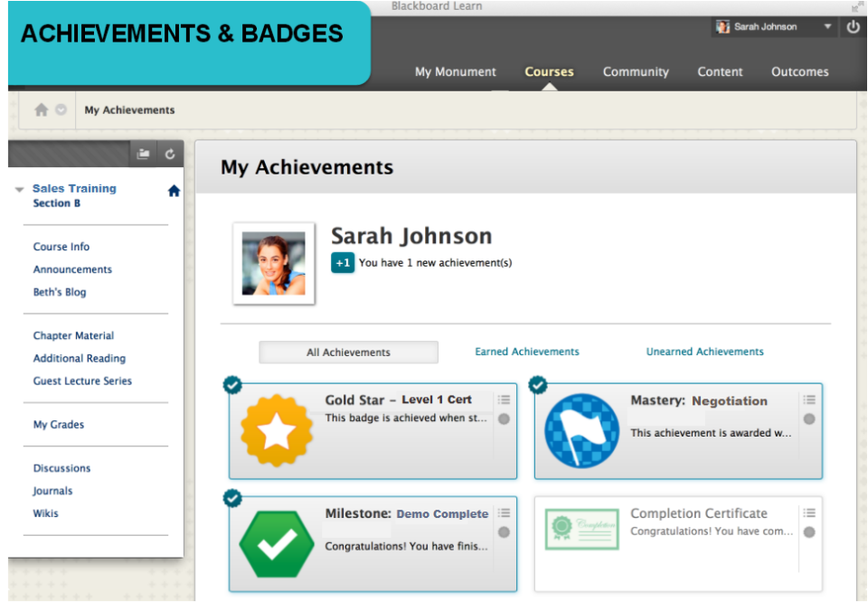This screenshot has height=611, width=868.
Task: Open the folder icon above the course menu
Action: pos(145,154)
